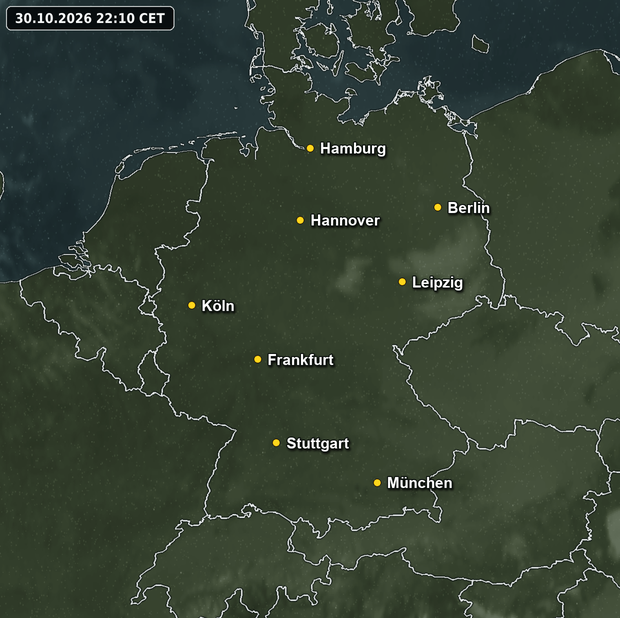Select the Hannover city label
This screenshot has height=618, width=620.
point(345,220)
